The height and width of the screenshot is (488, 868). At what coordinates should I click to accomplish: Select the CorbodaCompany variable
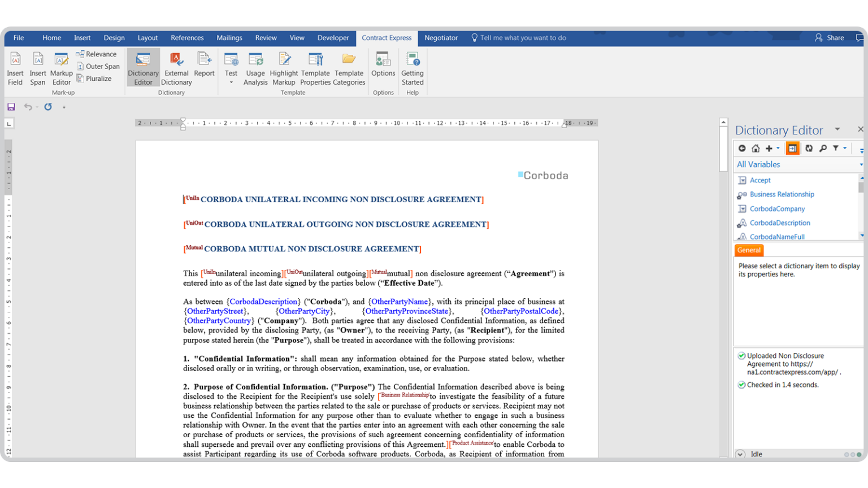pos(777,209)
